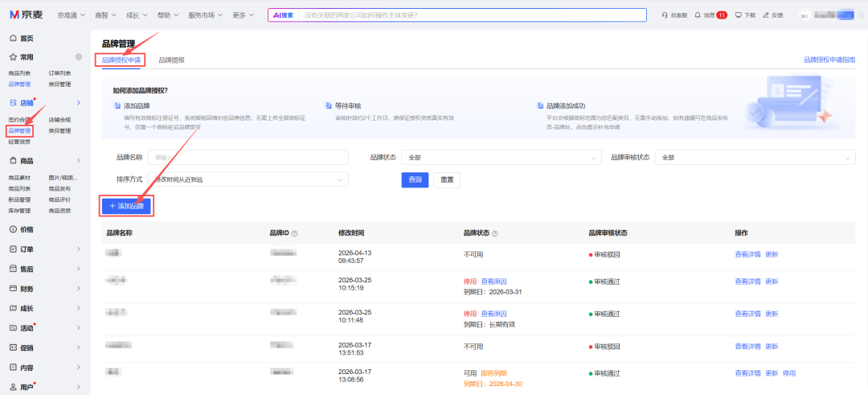Click the 内容 icon in the sidebar

[14, 368]
